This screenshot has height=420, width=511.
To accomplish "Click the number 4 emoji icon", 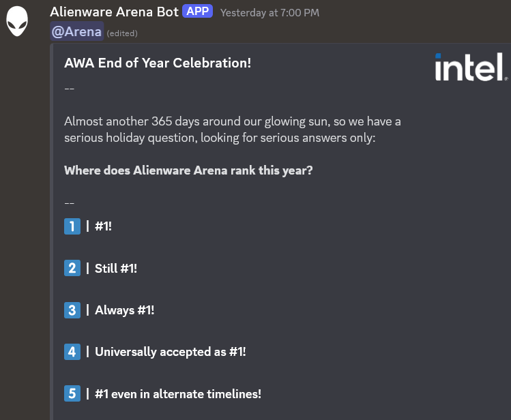I will point(72,352).
